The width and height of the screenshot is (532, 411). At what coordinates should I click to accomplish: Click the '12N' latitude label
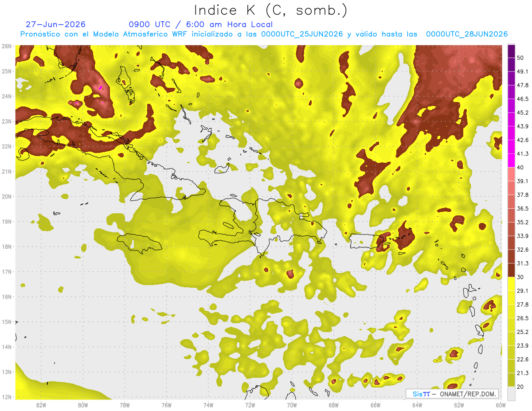7,397
